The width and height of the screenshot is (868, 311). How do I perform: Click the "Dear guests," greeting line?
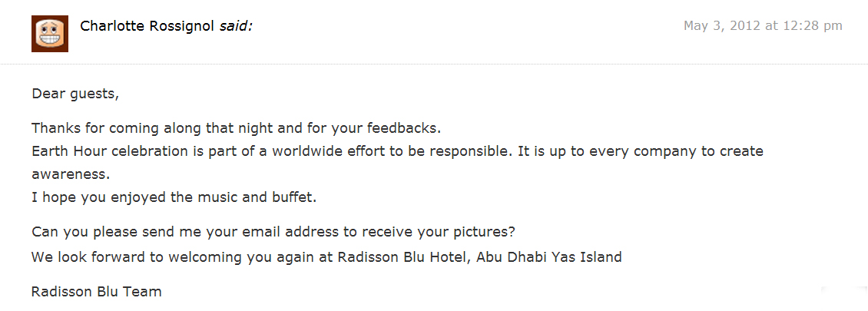(x=75, y=94)
